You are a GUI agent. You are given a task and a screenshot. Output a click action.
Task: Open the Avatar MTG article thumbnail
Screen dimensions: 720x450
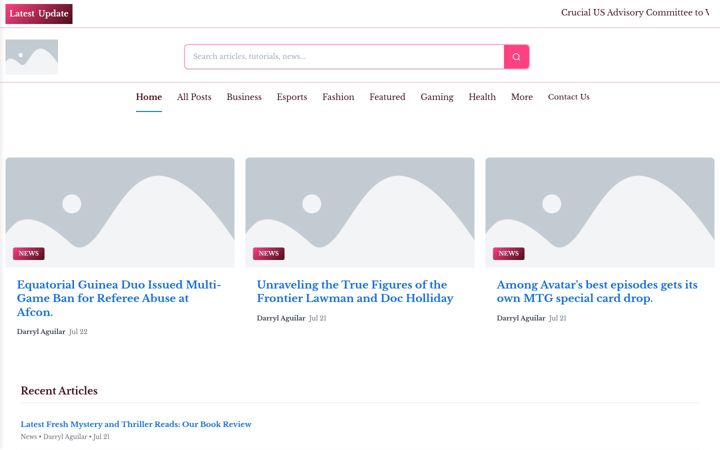coord(600,212)
